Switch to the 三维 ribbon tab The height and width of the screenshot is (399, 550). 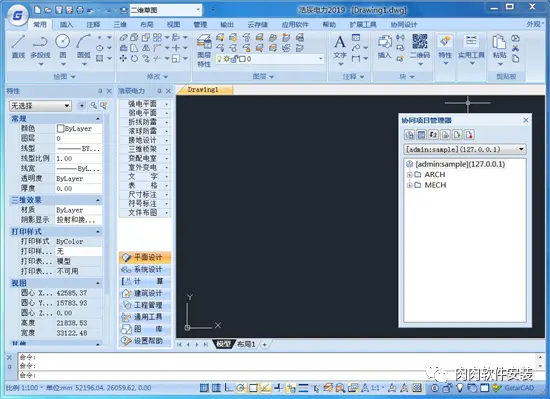pos(120,24)
